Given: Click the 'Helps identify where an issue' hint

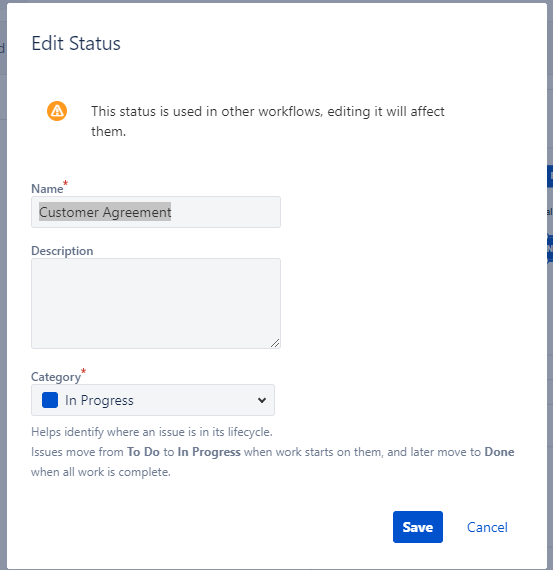Looking at the screenshot, I should click(x=152, y=432).
